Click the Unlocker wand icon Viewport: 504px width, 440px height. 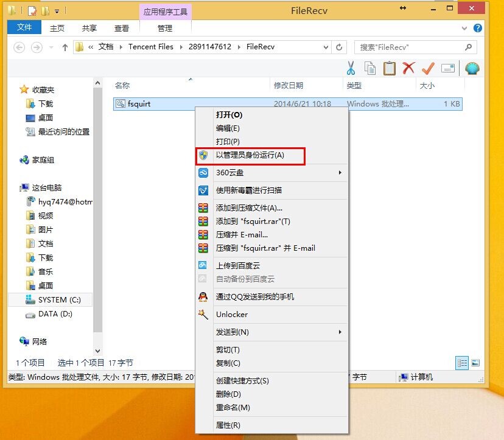[x=203, y=315]
